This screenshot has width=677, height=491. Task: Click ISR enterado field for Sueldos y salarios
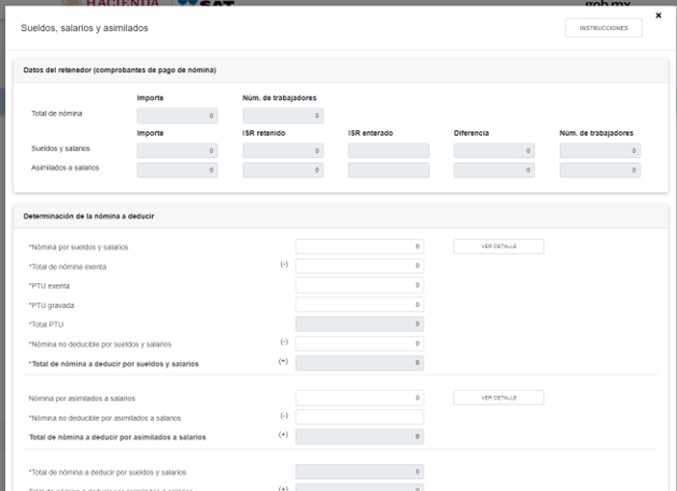[x=388, y=151]
